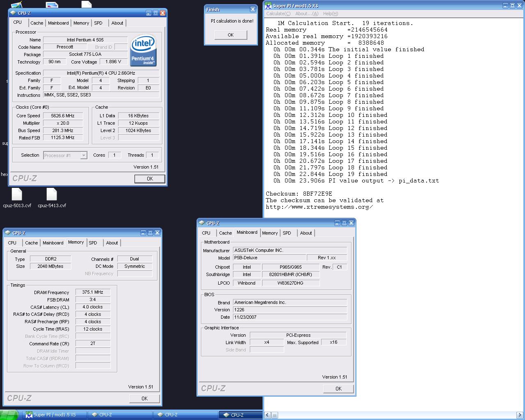Viewport: 525px width, 420px height.
Task: Click the Super PI horizontal scrollbar left arrow
Action: coord(267,415)
